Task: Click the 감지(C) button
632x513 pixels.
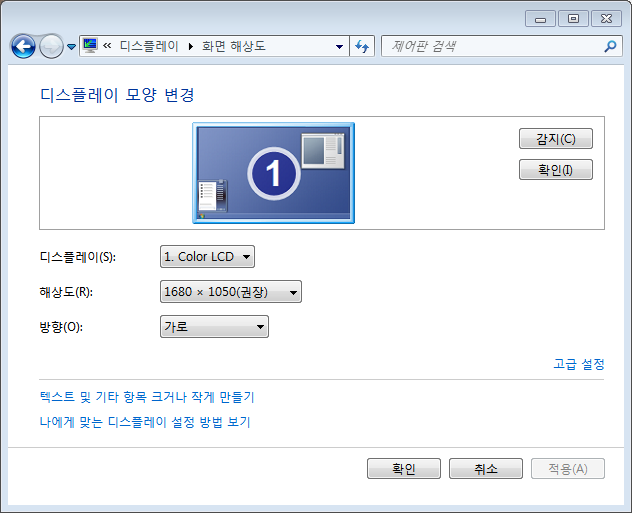Action: tap(556, 139)
